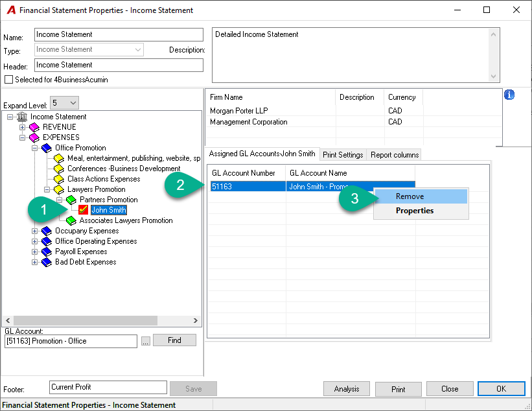
Task: Click the tree's horizontal scrollbar right arrow
Action: pos(196,320)
